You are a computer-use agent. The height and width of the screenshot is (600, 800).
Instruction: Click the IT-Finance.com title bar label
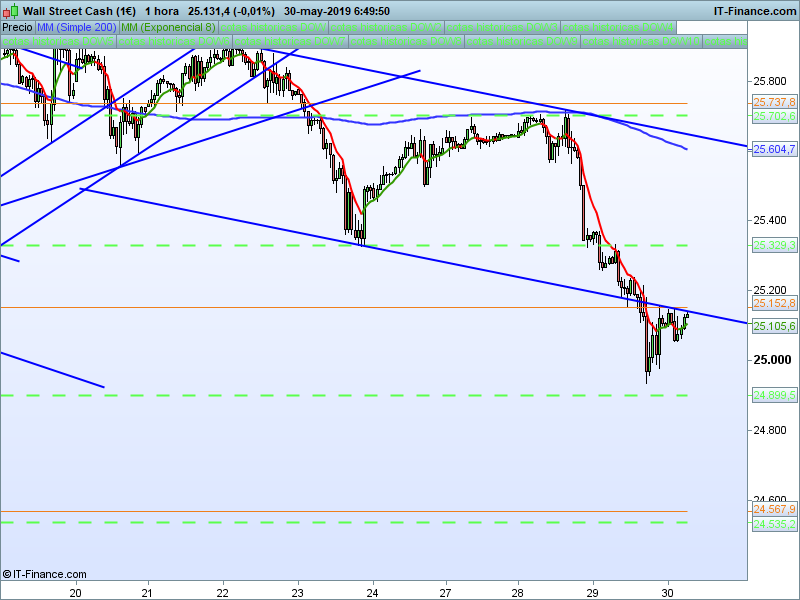click(x=755, y=11)
